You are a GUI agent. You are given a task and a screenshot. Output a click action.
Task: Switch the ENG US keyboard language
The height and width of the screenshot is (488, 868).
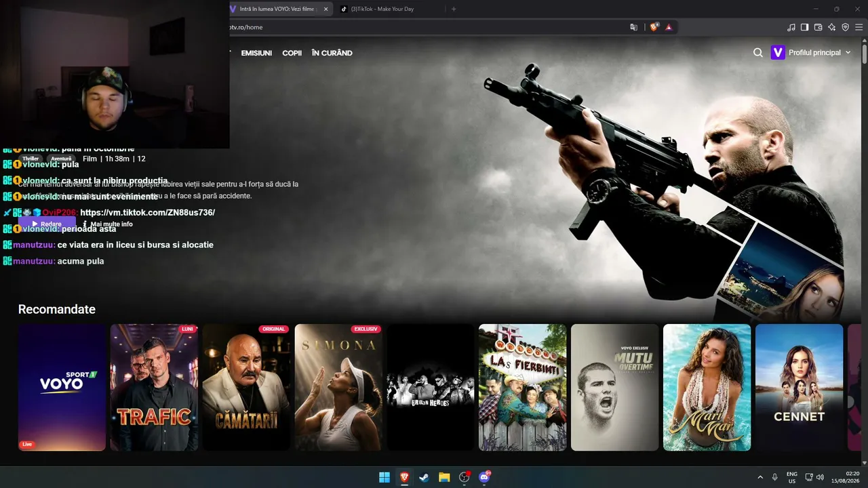791,477
